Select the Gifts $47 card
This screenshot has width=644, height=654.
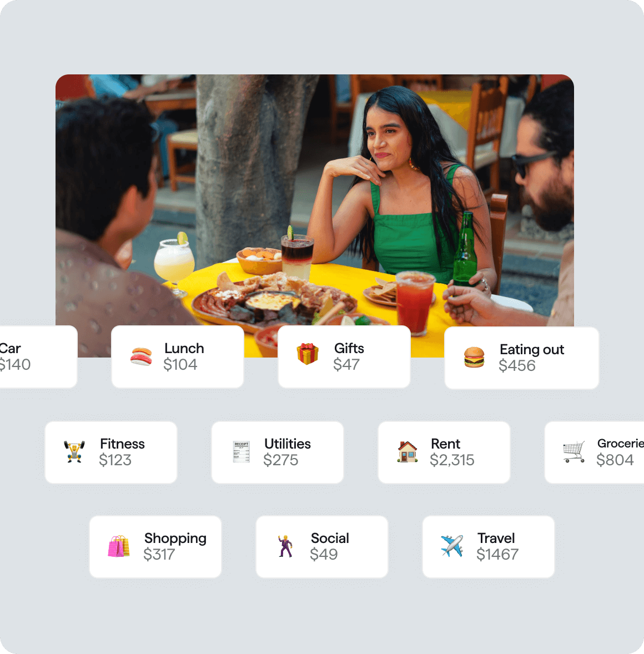coord(344,356)
